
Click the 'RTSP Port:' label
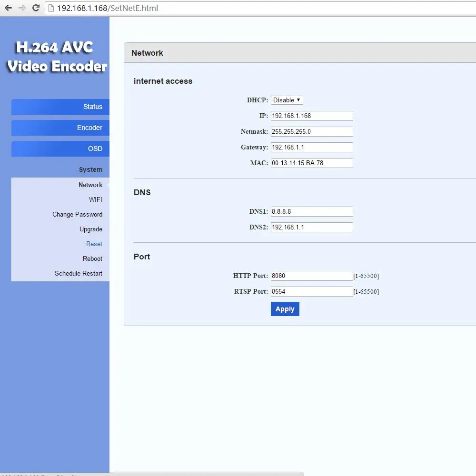[251, 291]
